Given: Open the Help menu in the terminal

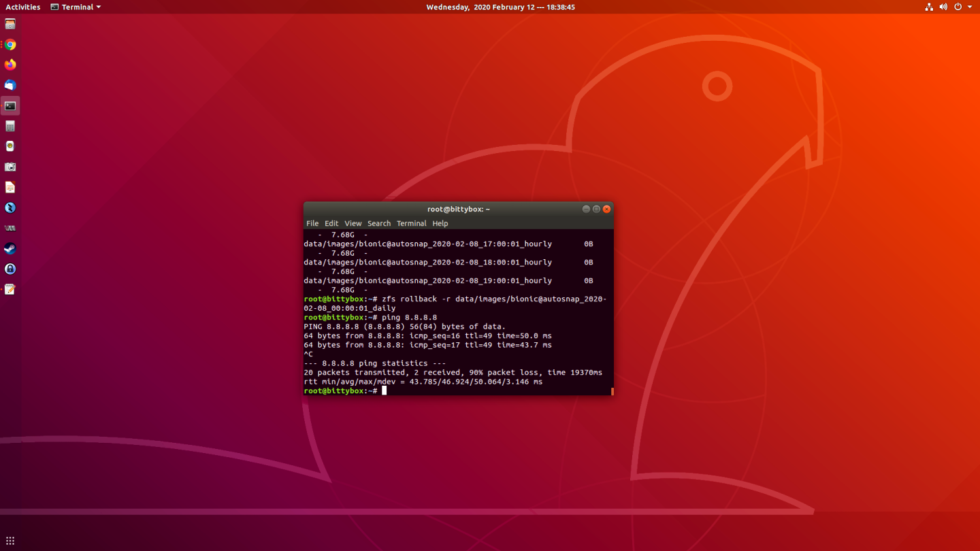Looking at the screenshot, I should pyautogui.click(x=440, y=223).
